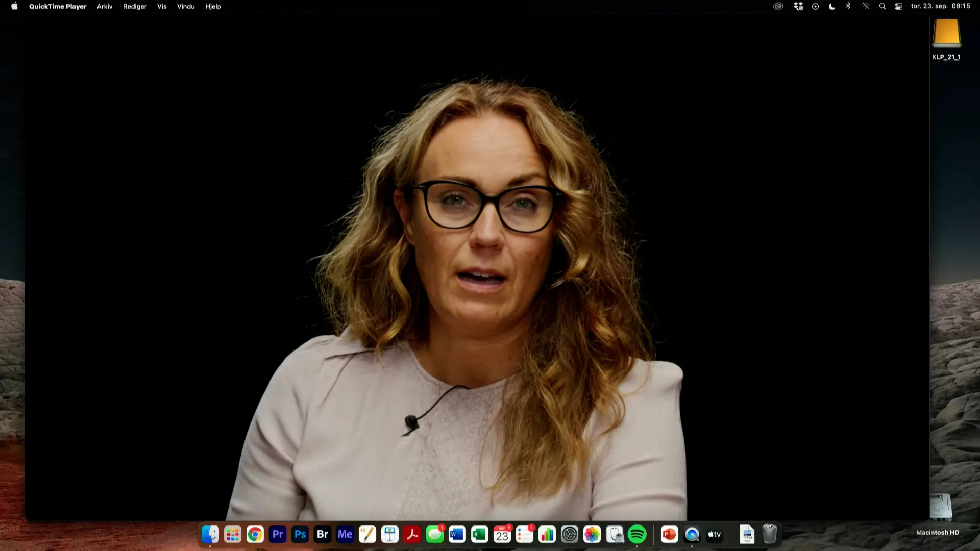
Task: Open the Apple menu
Action: [x=14, y=6]
